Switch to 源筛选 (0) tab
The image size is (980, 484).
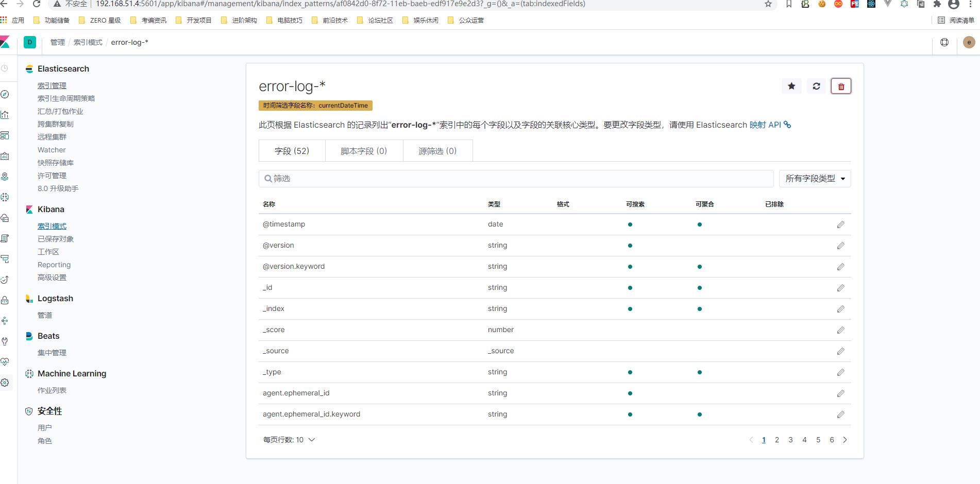pos(437,151)
